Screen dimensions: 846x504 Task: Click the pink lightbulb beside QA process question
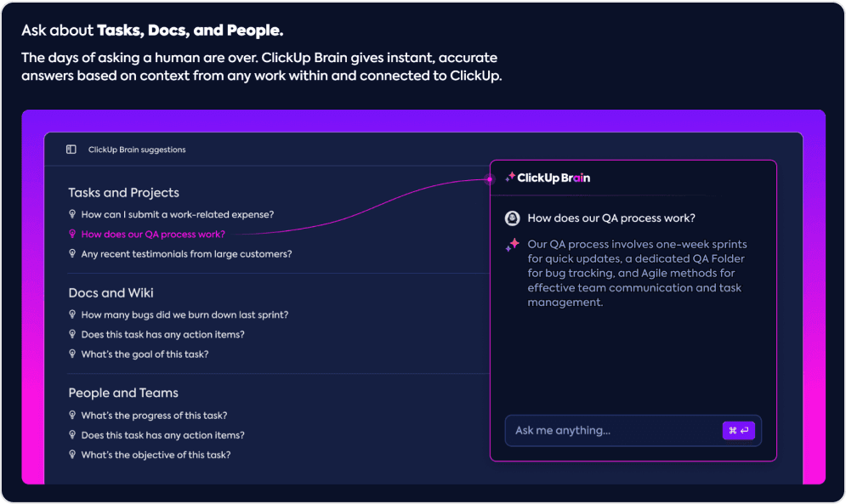(72, 234)
